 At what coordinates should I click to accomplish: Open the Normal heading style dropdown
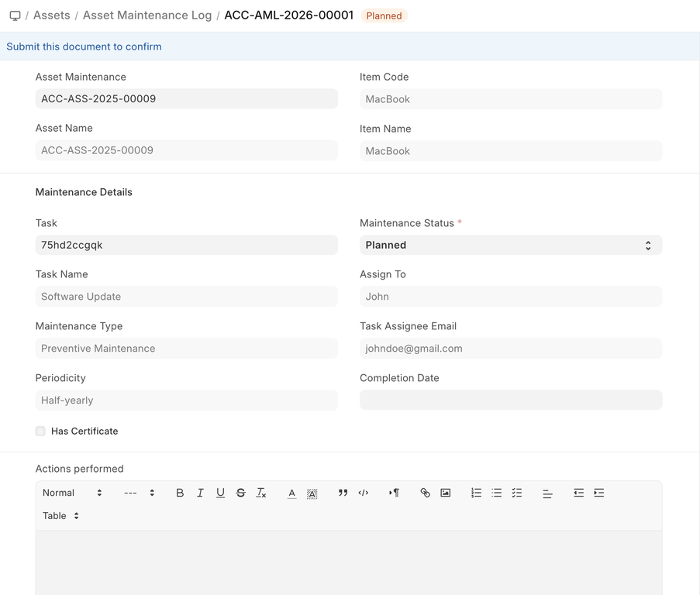(x=71, y=493)
